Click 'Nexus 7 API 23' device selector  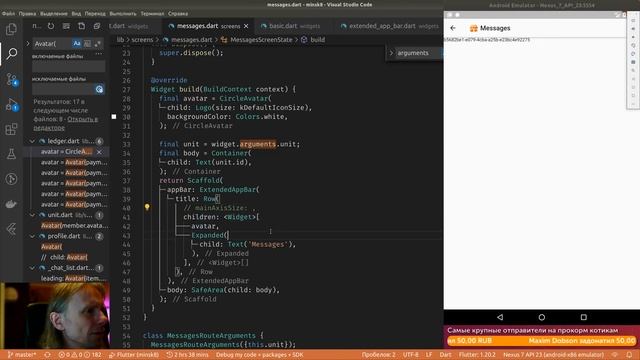[x=553, y=355]
